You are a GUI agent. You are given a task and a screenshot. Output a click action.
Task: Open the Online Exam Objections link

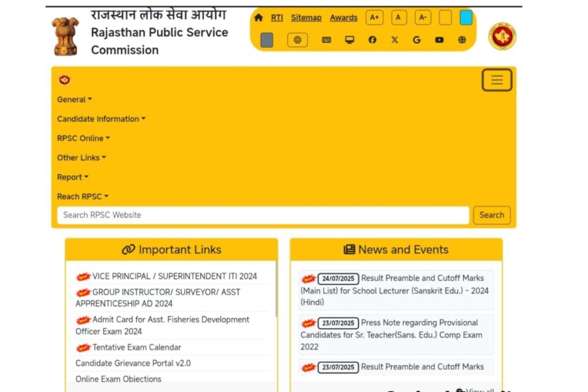pos(118,379)
